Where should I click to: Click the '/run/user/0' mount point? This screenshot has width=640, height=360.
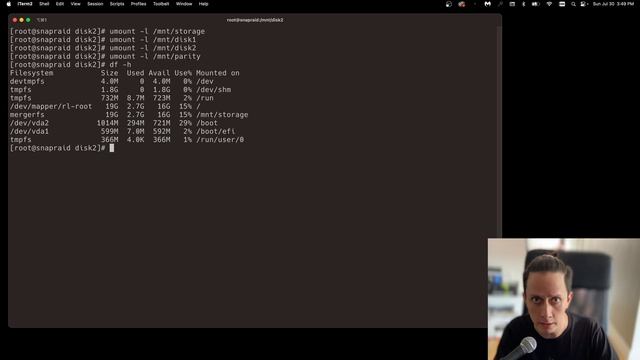(220, 140)
